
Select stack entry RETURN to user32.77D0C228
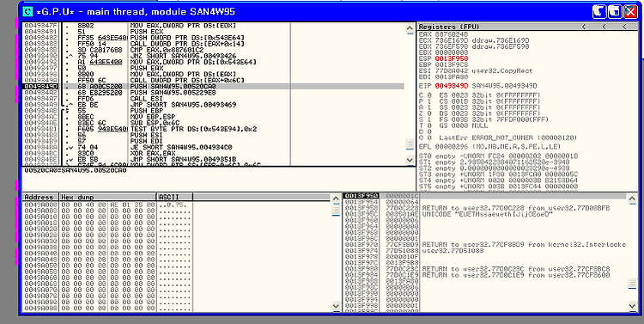point(515,208)
